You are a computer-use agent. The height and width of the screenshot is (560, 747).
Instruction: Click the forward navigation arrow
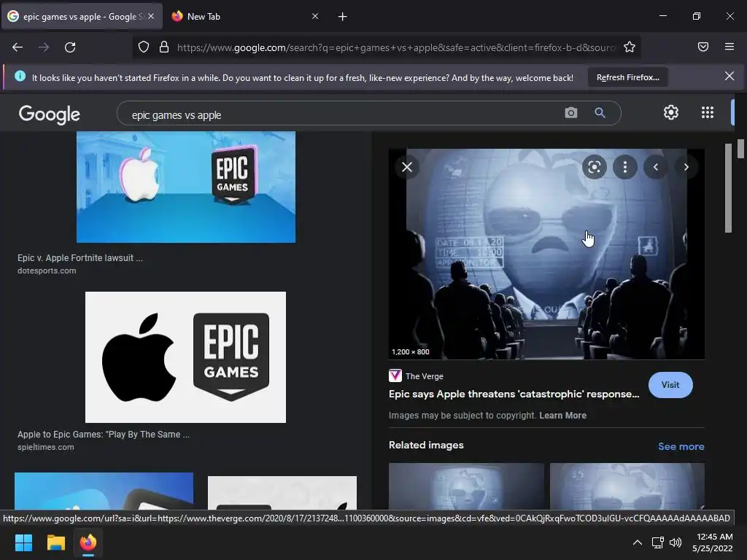44,47
